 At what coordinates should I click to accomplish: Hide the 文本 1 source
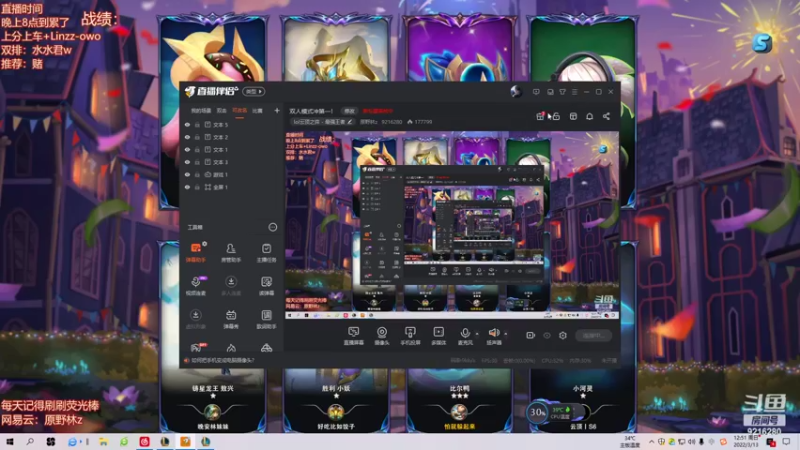pos(187,149)
